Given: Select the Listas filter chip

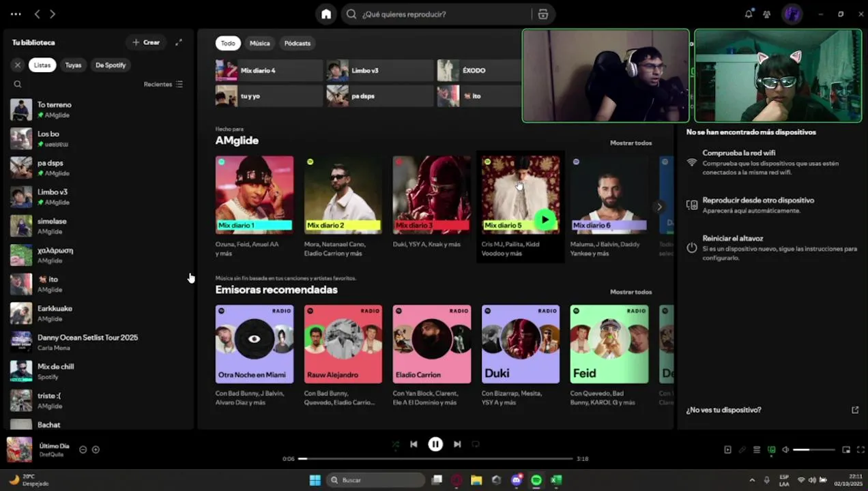Looking at the screenshot, I should coord(42,65).
